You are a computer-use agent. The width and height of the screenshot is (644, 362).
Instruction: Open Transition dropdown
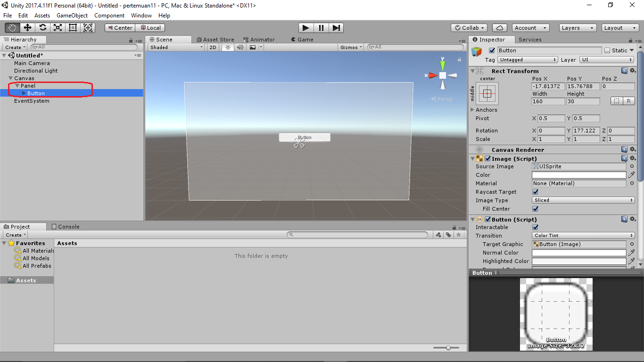tap(583, 236)
